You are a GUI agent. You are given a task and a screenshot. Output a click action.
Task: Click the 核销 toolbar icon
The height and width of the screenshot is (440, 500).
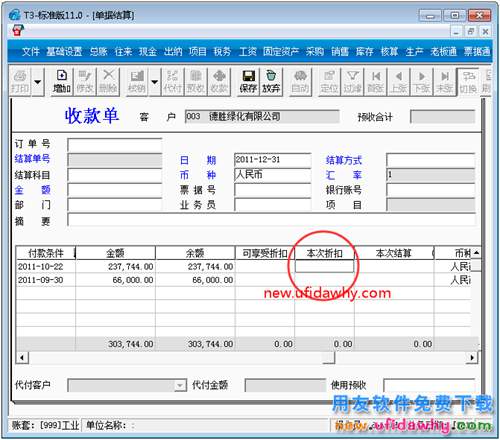pos(137,82)
